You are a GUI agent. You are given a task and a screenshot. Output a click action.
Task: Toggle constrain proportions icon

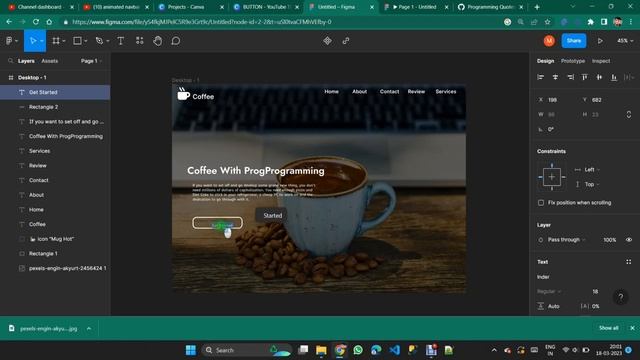[629, 115]
